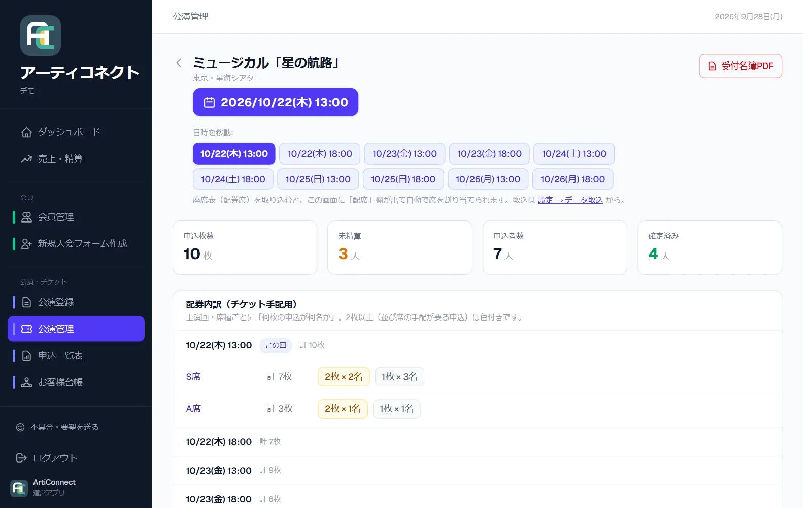812x508 pixels.
Task: Click smiley icon for 不具合・要望を送る
Action: tap(20, 427)
